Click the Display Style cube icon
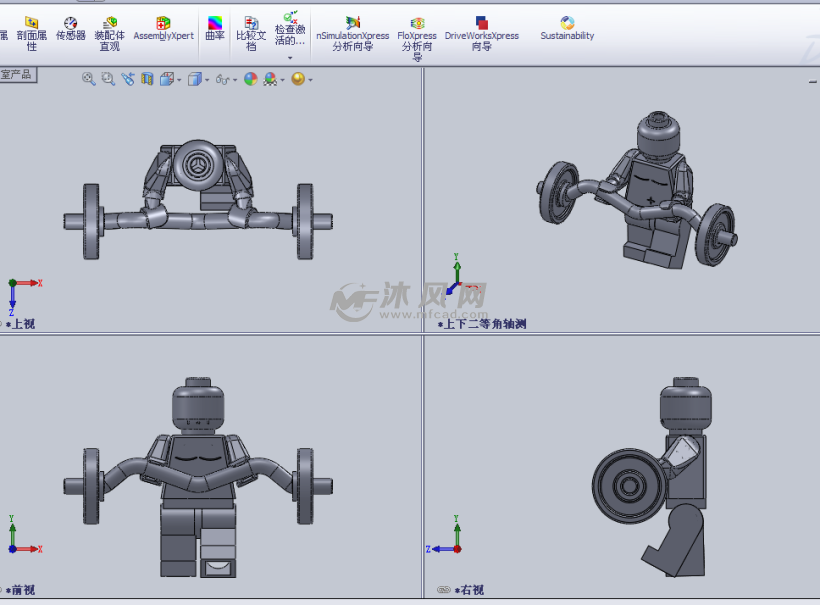This screenshot has width=820, height=605. coord(195,79)
